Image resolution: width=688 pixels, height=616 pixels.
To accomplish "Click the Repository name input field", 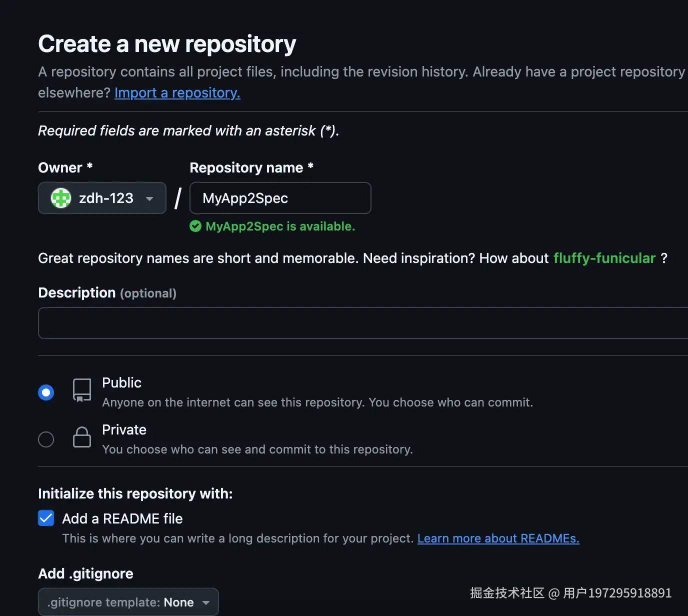I will (280, 198).
